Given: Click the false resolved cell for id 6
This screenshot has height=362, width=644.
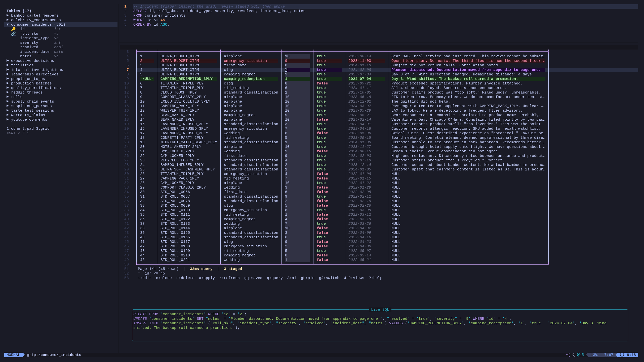Looking at the screenshot, I should point(322,83).
